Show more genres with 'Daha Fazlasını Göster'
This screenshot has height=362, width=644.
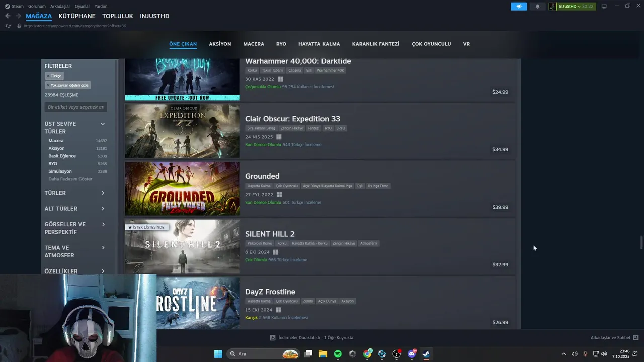pyautogui.click(x=70, y=179)
